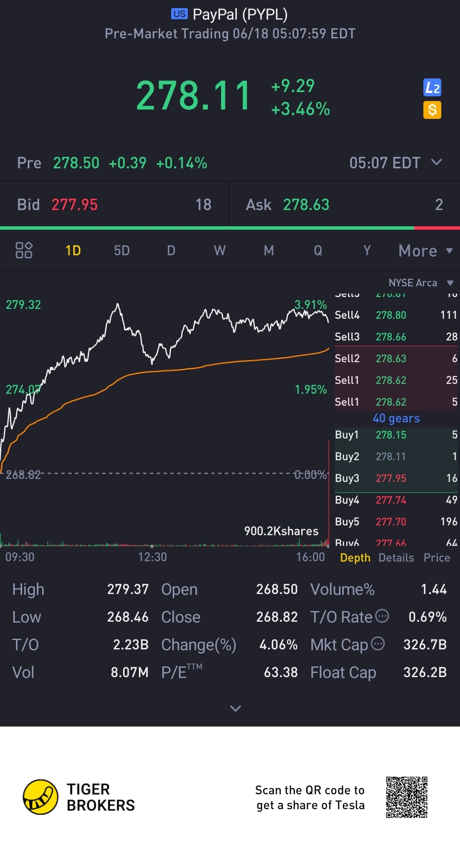Viewport: 460px width, 868px height.
Task: Tap the 900.2Kshares volume label
Action: click(x=282, y=531)
